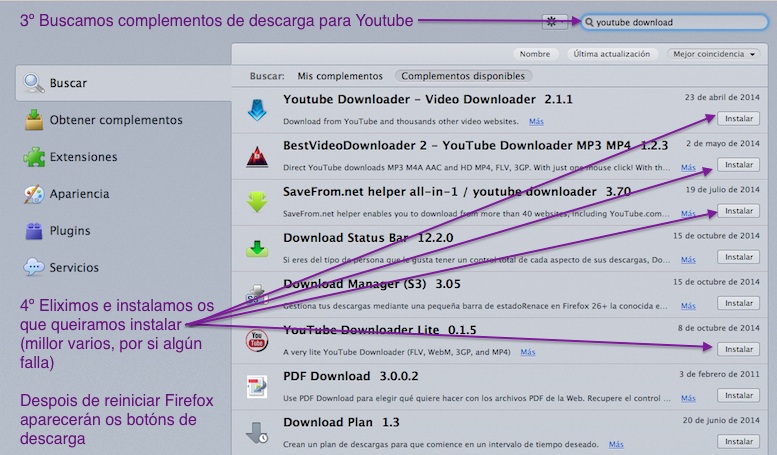
Task: Click BestVideoDownloader 2 red triangle icon
Action: pos(257,156)
